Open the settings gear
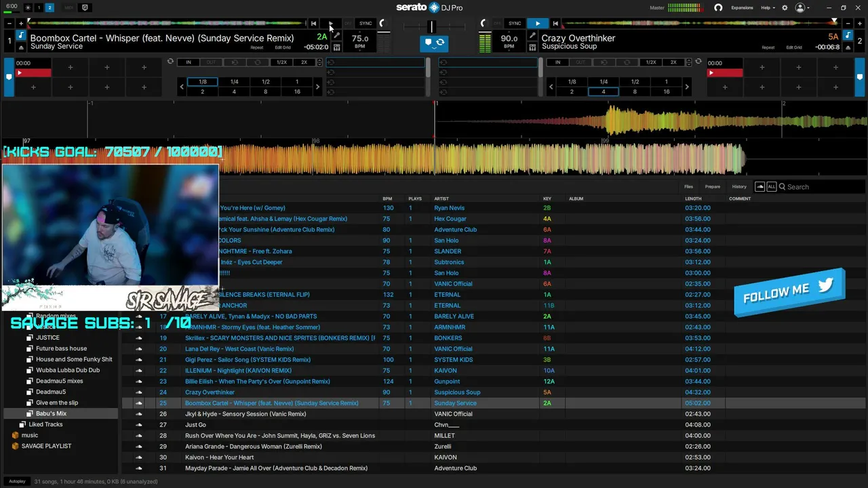 (x=785, y=7)
